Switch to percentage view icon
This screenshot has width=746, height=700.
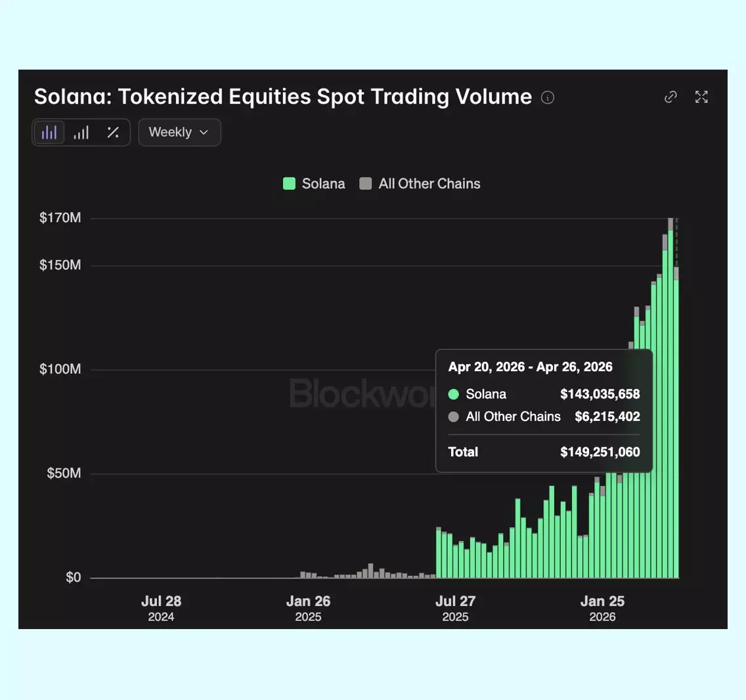coord(113,132)
